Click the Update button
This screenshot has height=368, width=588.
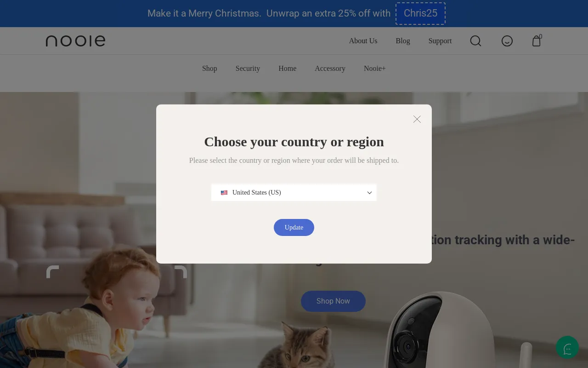click(294, 227)
